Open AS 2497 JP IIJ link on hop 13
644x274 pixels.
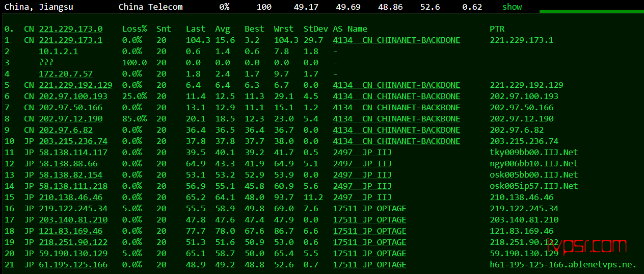[x=362, y=175]
